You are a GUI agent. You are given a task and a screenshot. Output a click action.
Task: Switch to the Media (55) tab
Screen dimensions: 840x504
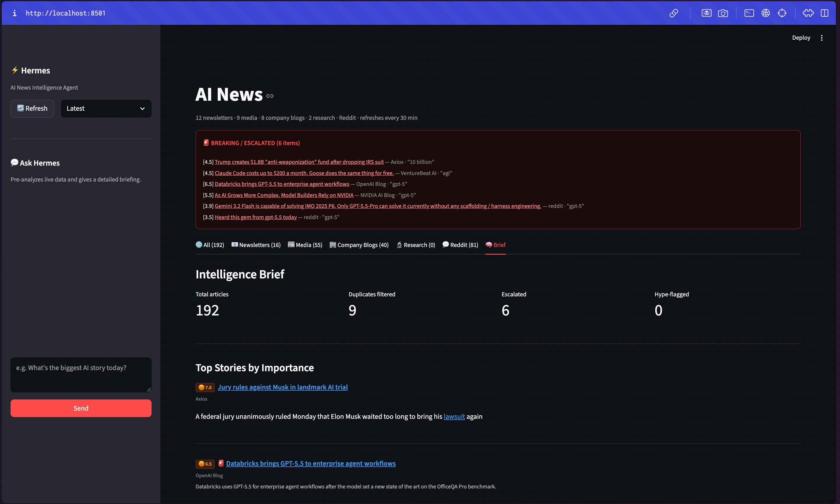pos(305,245)
